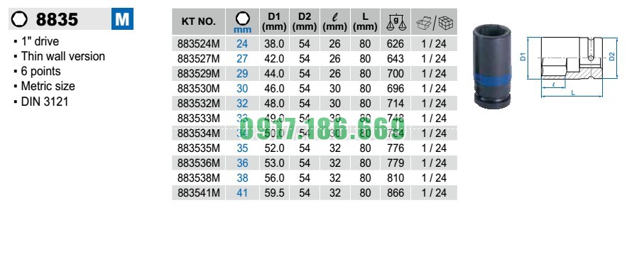The height and width of the screenshot is (257, 644).
Task: Click the socket dimension technical drawing
Action: pyautogui.click(x=572, y=67)
